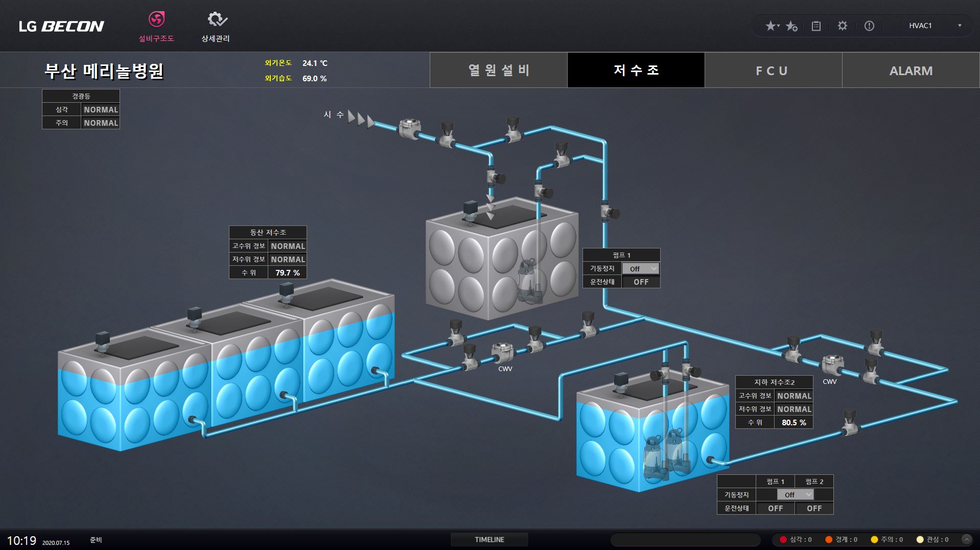Click the add-to-favorites star plus icon
This screenshot has width=980, height=550.
coord(791,26)
